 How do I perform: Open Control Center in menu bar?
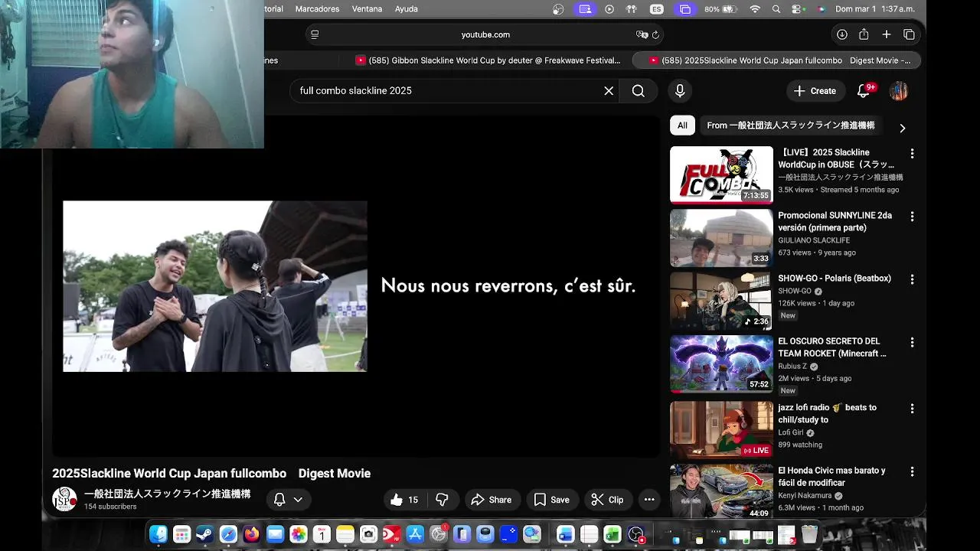[x=799, y=9]
